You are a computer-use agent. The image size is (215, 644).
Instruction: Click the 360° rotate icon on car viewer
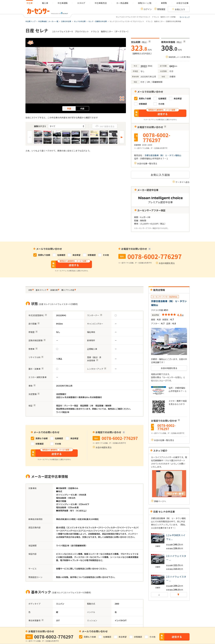[x=30, y=42]
